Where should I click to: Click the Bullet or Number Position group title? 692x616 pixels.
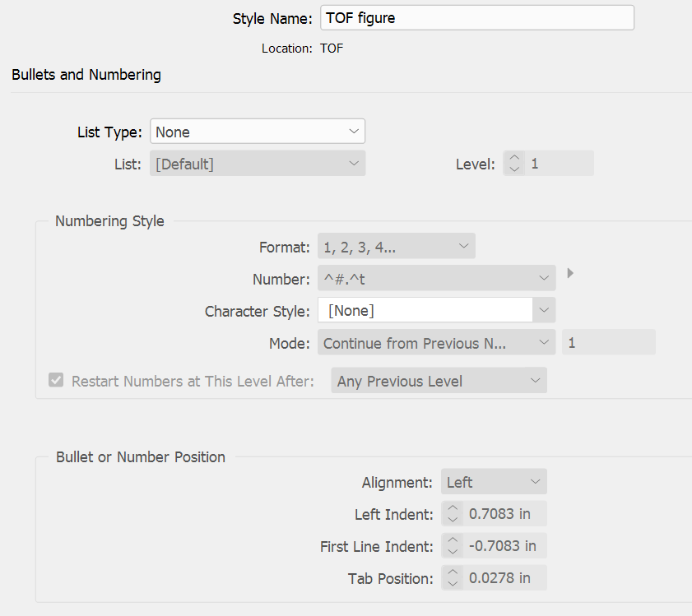point(140,456)
